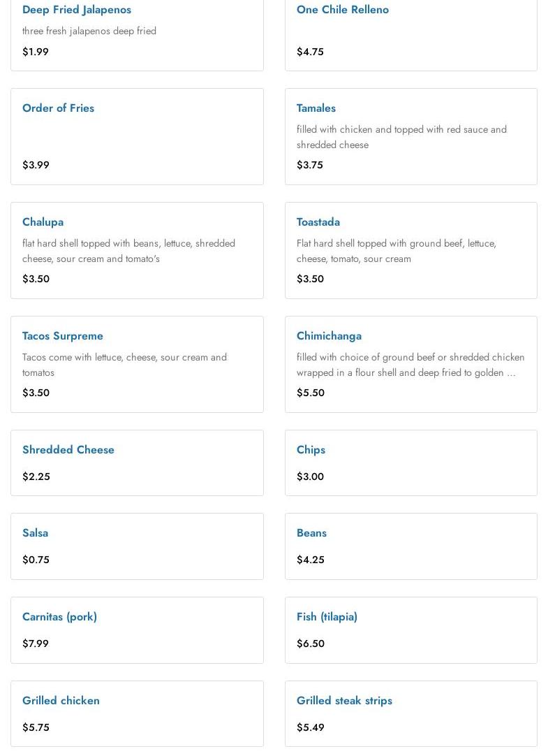548x756 pixels.
Task: Click the $5.49 steak strips price
Action: pyautogui.click(x=311, y=727)
